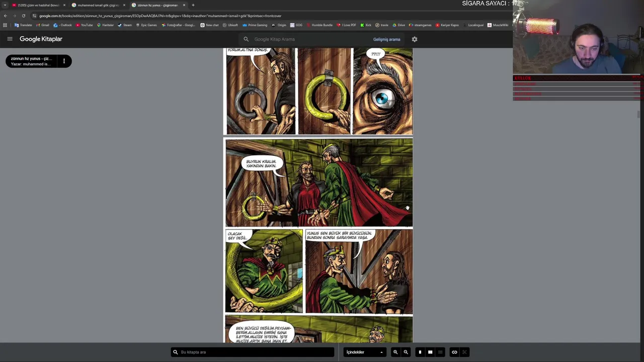
Task: Close the zünnun hz yunus tab
Action: click(184, 5)
